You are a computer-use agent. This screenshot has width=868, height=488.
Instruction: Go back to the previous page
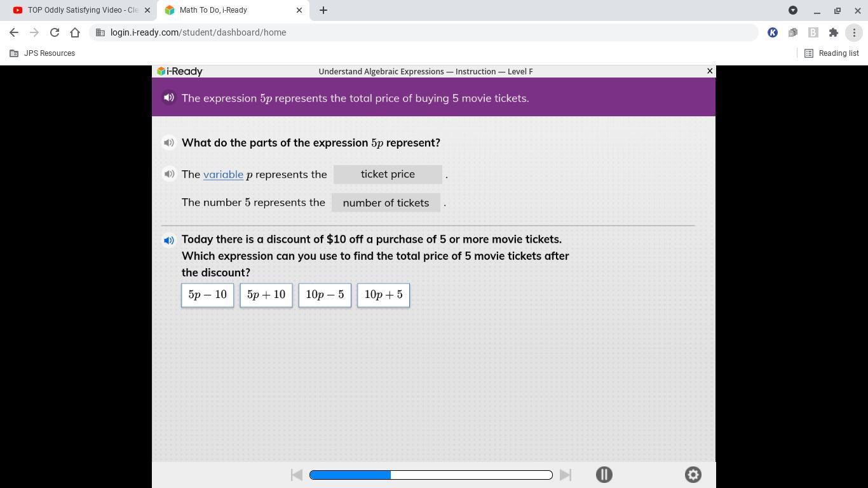pos(14,32)
